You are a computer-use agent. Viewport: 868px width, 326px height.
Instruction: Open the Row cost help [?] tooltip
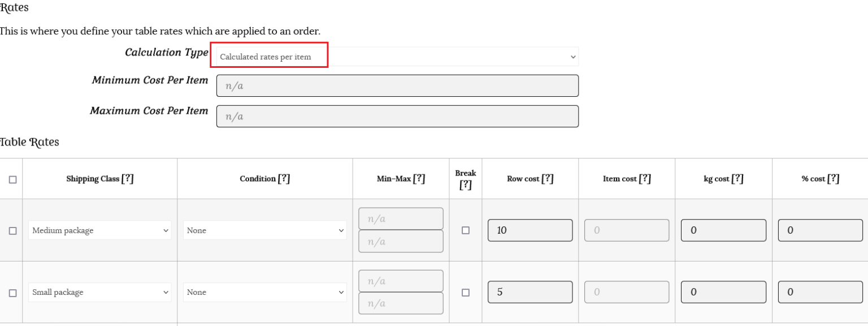(547, 179)
